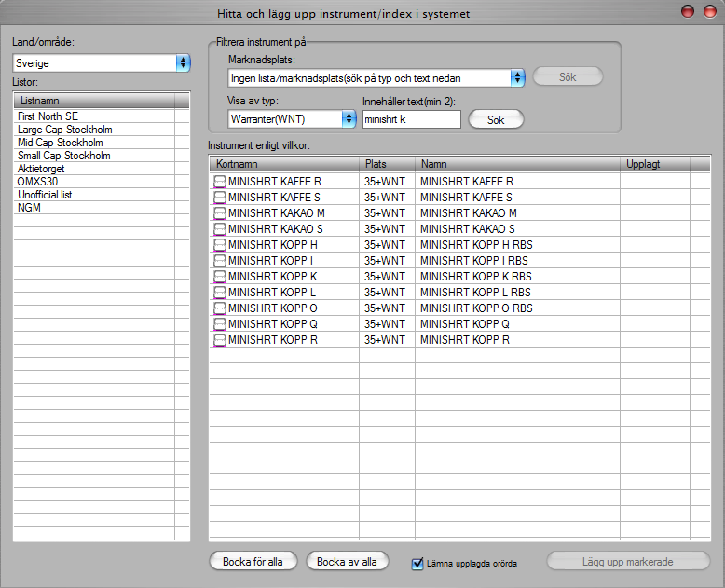Select the 'First North SE' list
The height and width of the screenshot is (588, 725).
48,116
